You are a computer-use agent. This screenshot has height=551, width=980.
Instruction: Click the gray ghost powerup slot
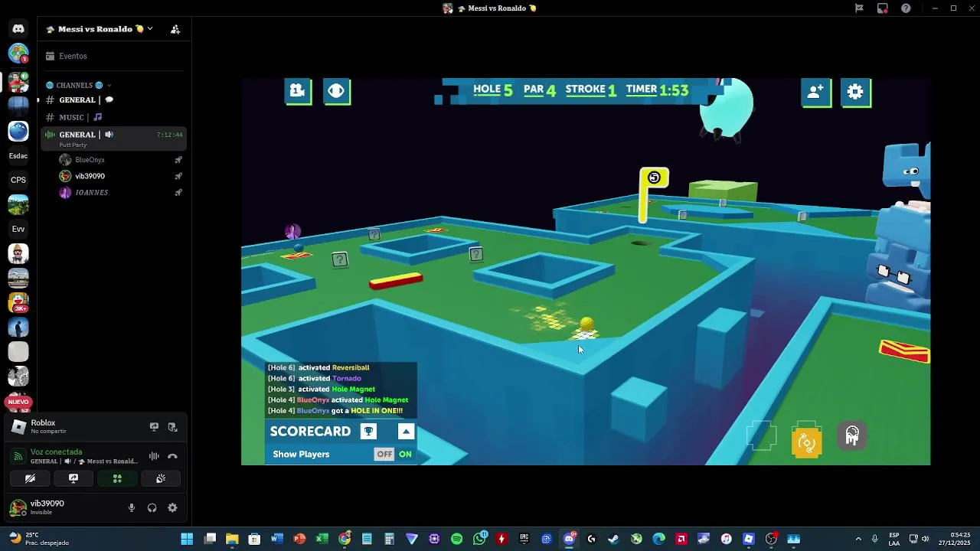point(852,435)
